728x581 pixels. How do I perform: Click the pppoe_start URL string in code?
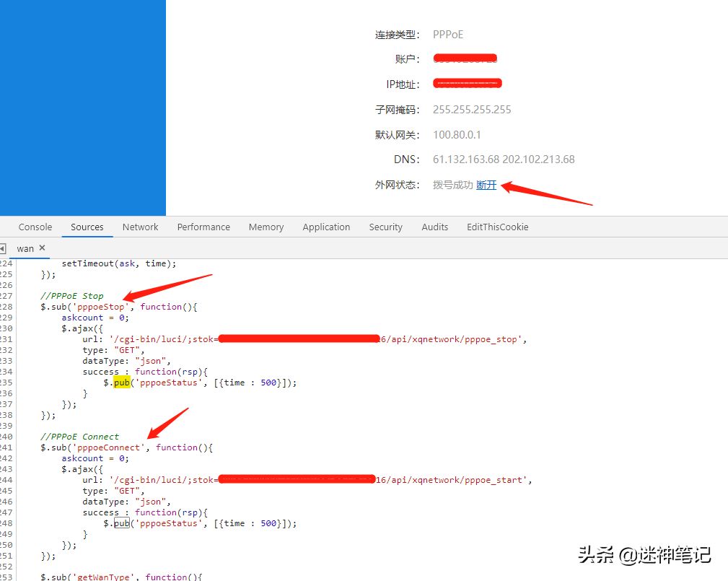[x=320, y=480]
